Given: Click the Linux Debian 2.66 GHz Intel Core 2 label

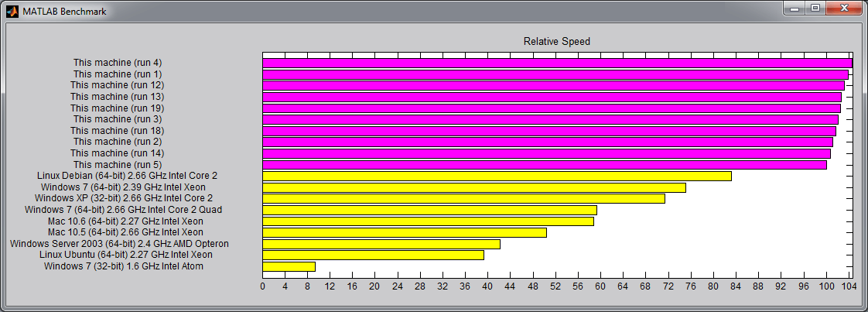Looking at the screenshot, I should (128, 176).
